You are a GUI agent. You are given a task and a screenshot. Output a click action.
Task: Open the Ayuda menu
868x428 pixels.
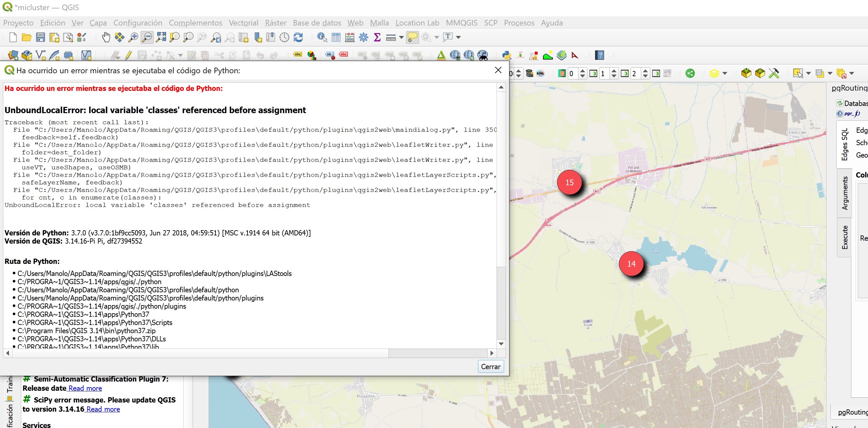(552, 23)
